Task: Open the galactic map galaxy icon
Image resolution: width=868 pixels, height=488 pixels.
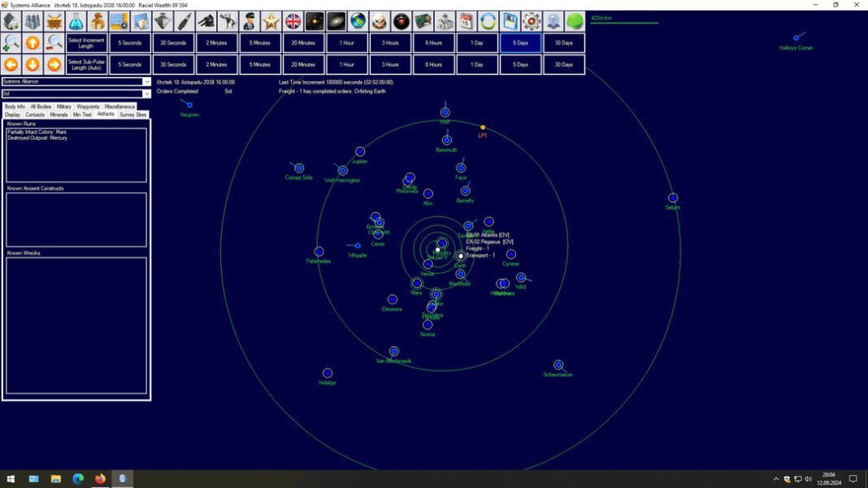Action: [x=336, y=22]
